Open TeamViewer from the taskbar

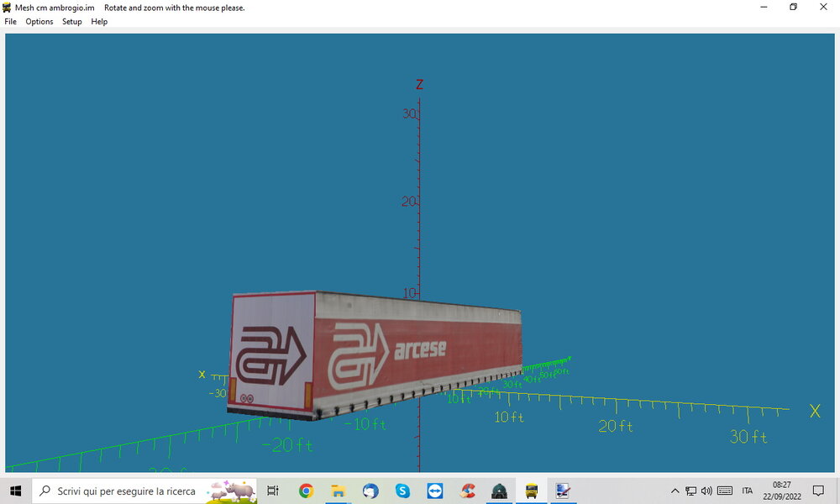(434, 491)
